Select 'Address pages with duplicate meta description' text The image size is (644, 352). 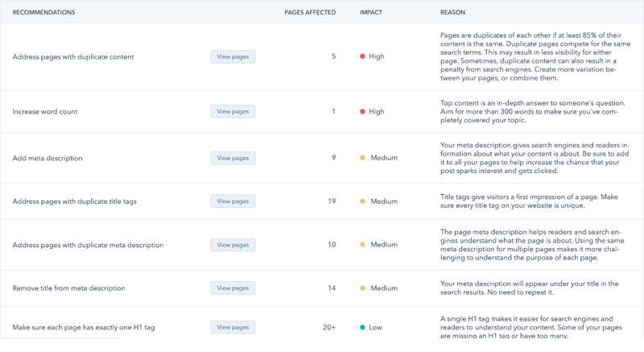[88, 245]
